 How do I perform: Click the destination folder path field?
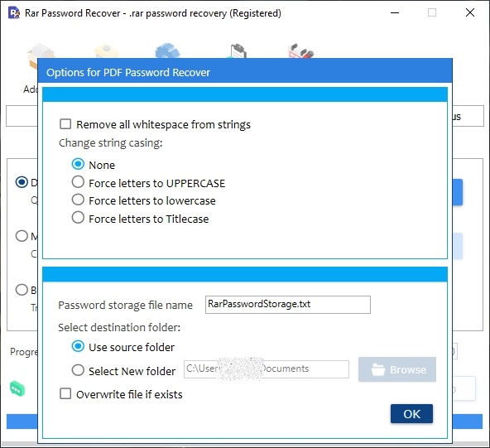[267, 369]
